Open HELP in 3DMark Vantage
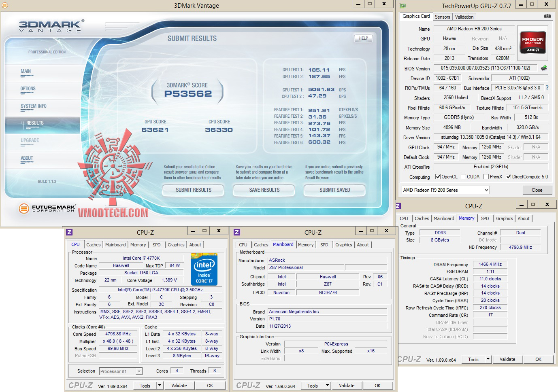558x392 pixels. [363, 38]
